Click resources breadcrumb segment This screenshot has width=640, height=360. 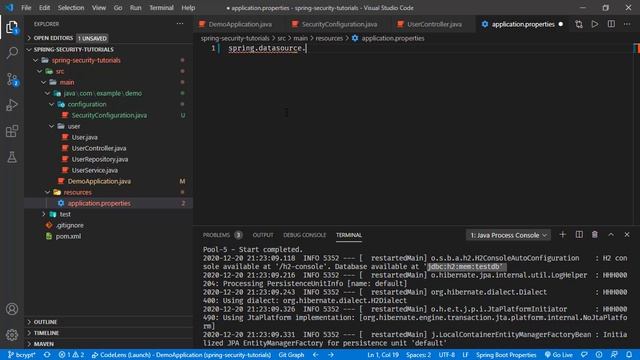329,38
